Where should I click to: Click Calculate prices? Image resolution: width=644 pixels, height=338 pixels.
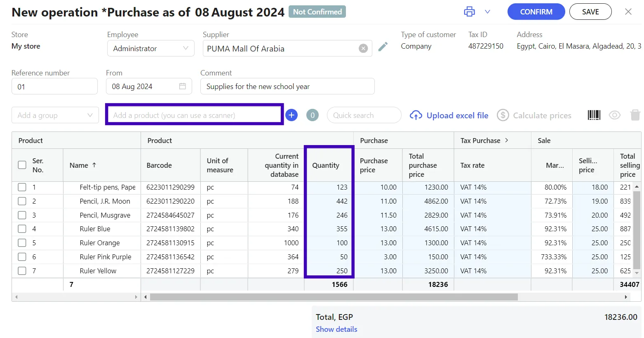point(542,115)
